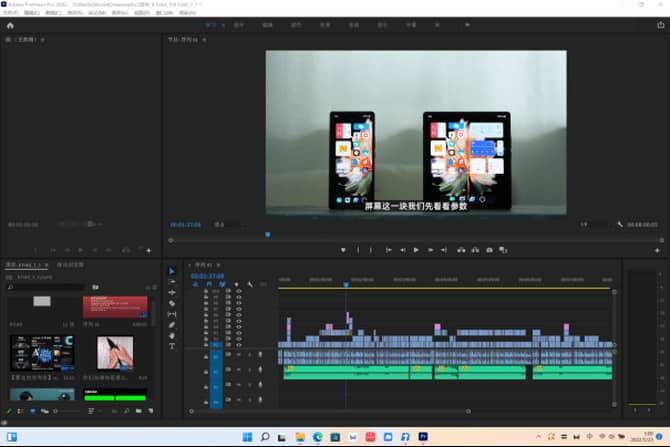Screen dimensions: 670x447
Task: Open the timeline sequence panel menu
Action: 218,265
